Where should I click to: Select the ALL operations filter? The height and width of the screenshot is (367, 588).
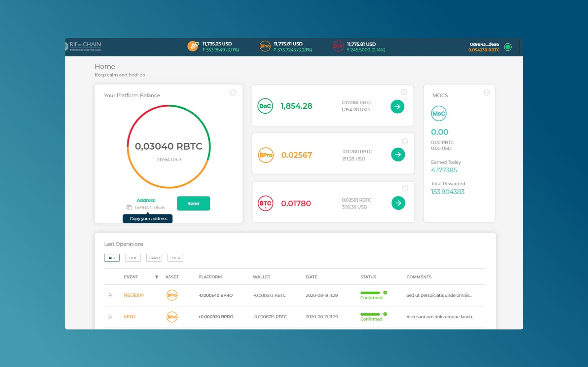pos(112,258)
